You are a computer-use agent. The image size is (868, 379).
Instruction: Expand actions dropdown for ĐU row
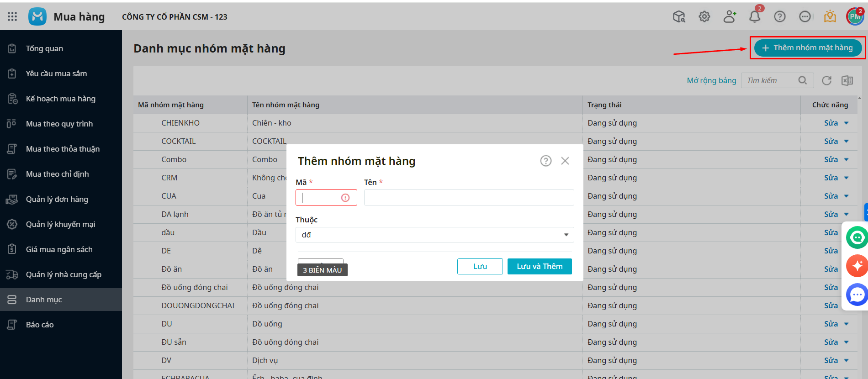[x=846, y=324]
